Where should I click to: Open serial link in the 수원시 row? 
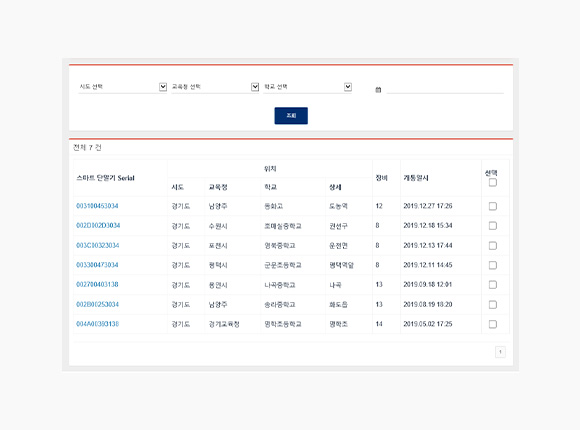(98, 225)
